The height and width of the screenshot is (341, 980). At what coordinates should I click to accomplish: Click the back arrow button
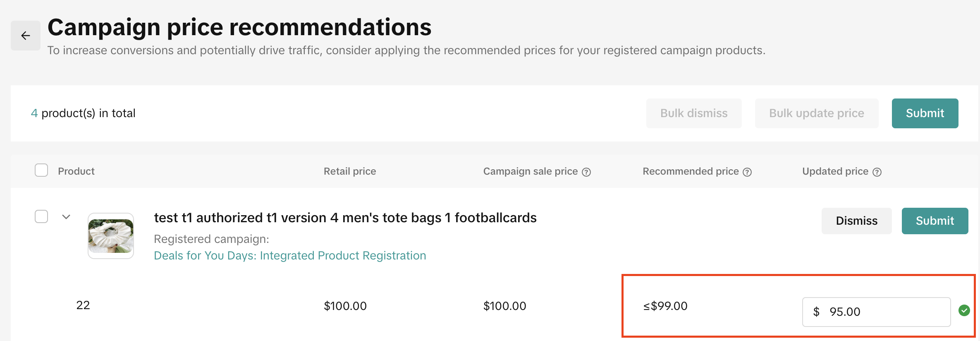click(x=26, y=36)
